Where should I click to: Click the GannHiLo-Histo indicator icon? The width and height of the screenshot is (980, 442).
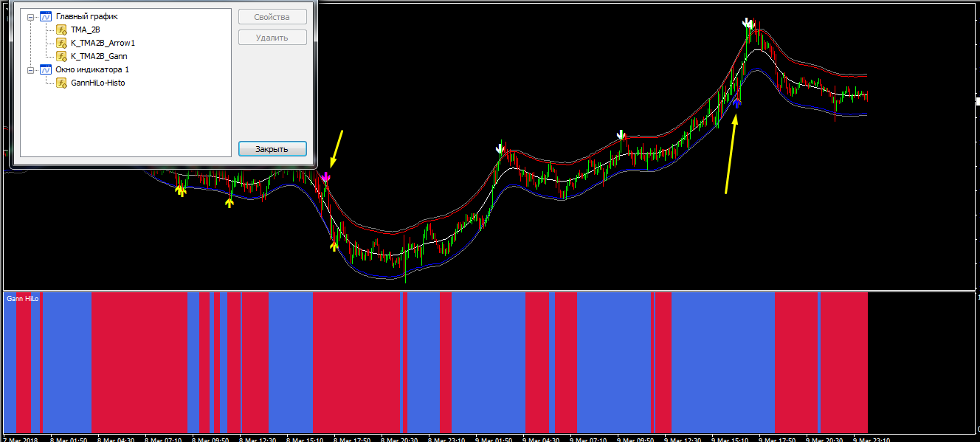[61, 83]
